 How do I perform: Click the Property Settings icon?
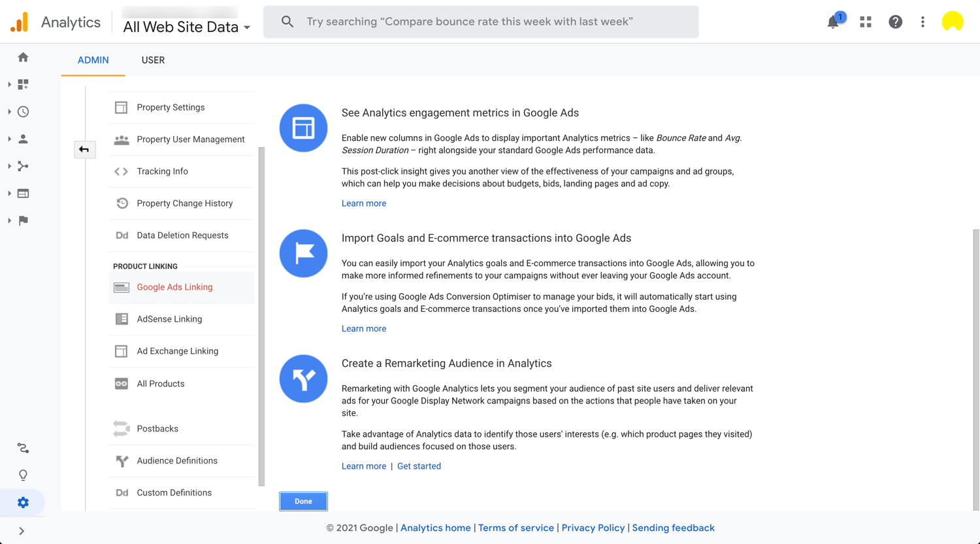coord(122,107)
